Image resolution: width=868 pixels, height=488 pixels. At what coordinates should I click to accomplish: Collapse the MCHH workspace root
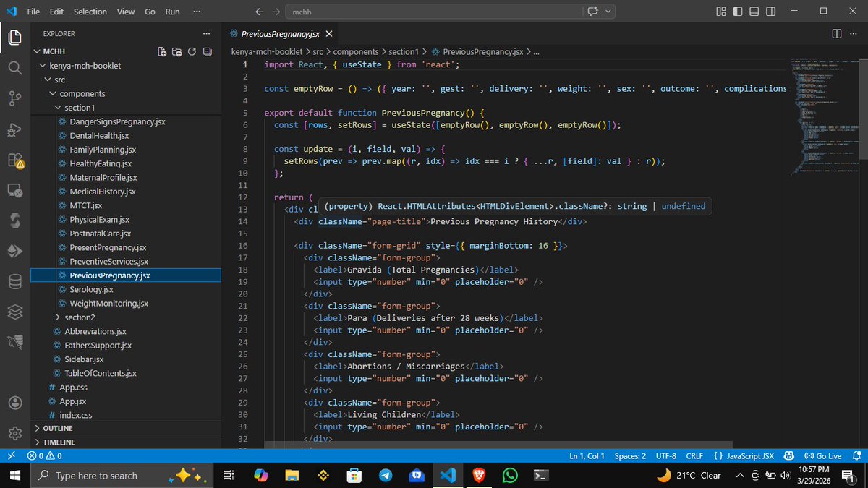pyautogui.click(x=38, y=51)
